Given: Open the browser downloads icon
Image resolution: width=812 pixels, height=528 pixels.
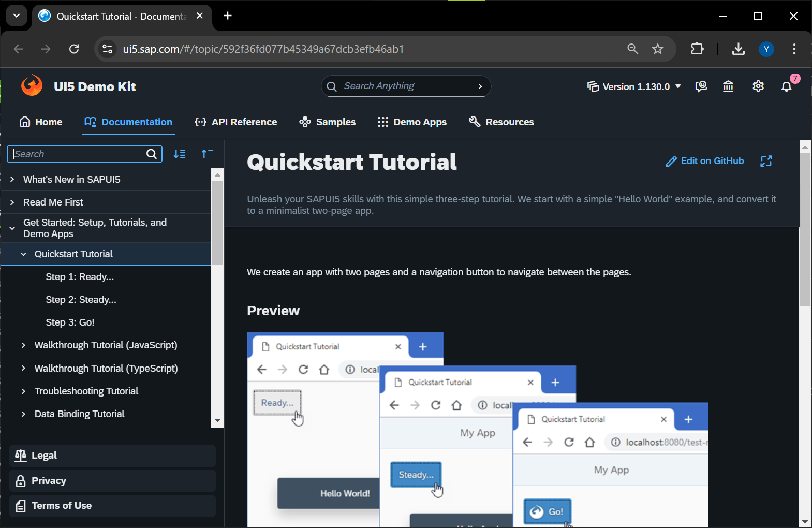Looking at the screenshot, I should [x=739, y=49].
